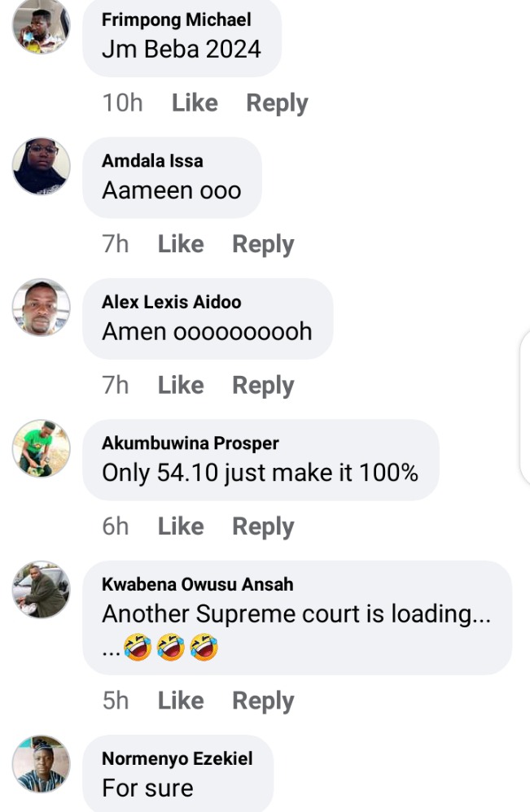530x812 pixels.
Task: Tap Alex Lexis Aidoo's avatar
Action: point(41,307)
